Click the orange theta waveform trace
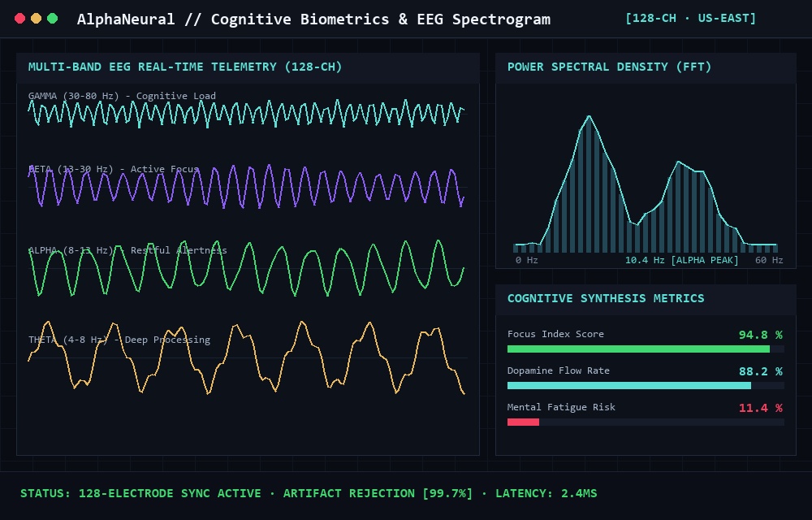The width and height of the screenshot is (812, 520). coord(246,357)
